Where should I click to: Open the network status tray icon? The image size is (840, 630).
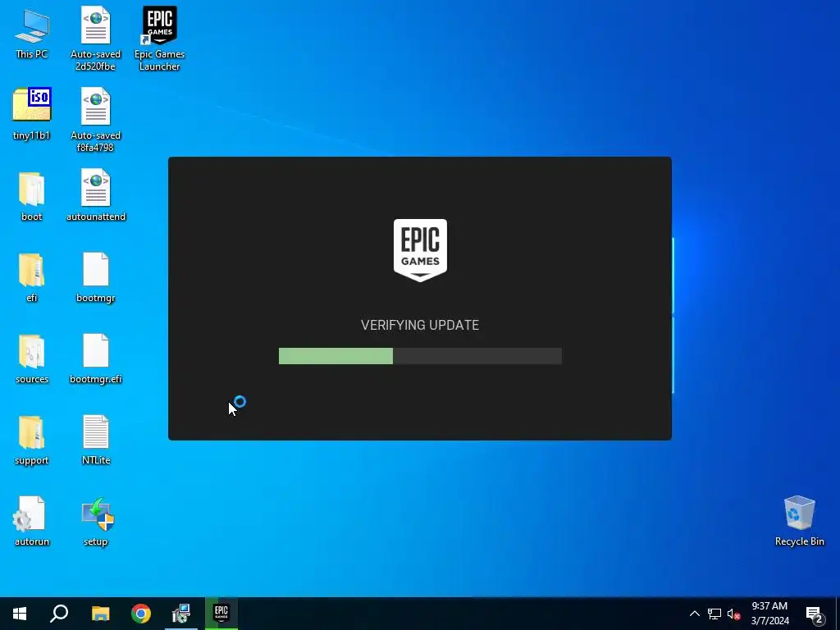coord(714,614)
